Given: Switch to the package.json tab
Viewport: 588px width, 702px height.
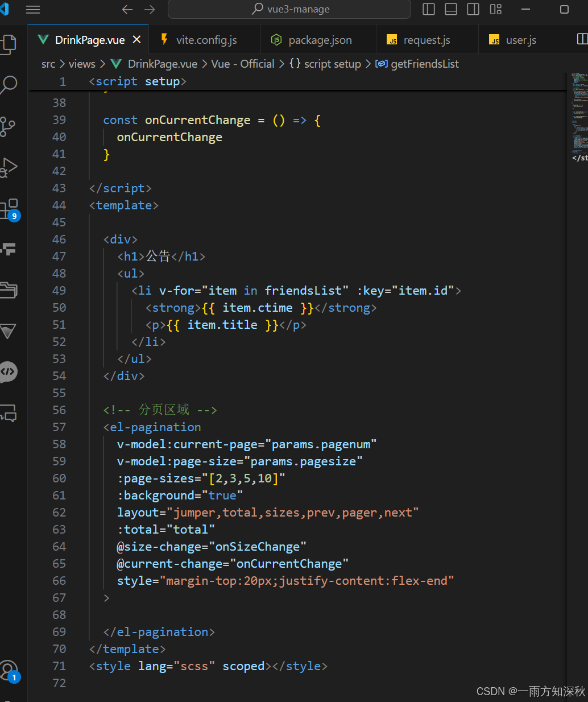Looking at the screenshot, I should point(320,40).
